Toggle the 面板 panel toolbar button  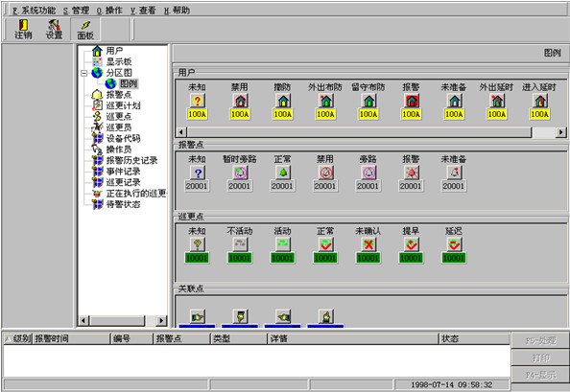pyautogui.click(x=85, y=29)
